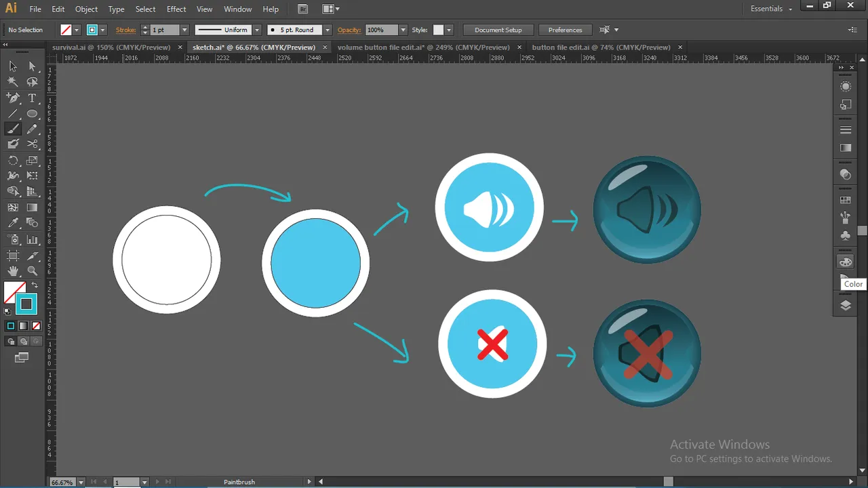This screenshot has width=868, height=488.
Task: Open the Object menu
Action: point(86,9)
